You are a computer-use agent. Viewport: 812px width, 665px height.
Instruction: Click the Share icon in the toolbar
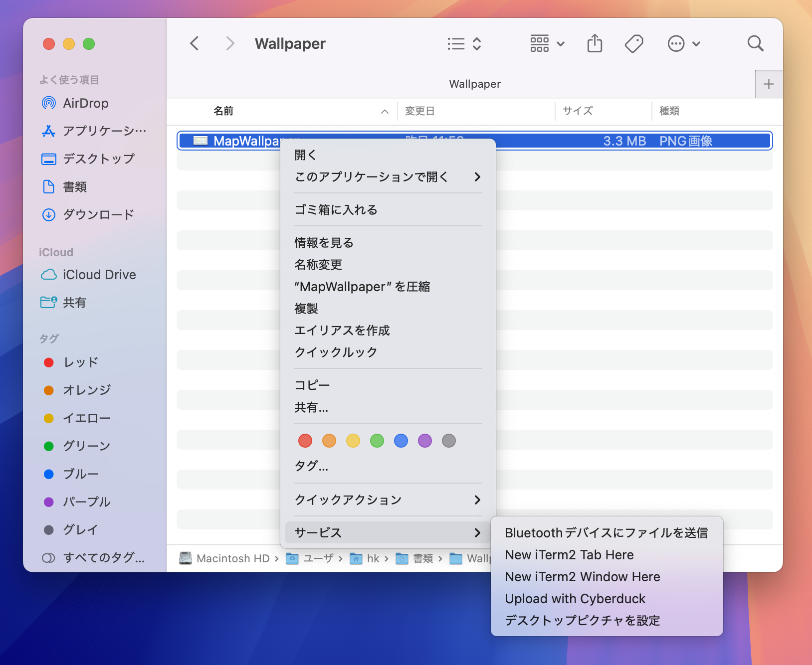pos(595,43)
